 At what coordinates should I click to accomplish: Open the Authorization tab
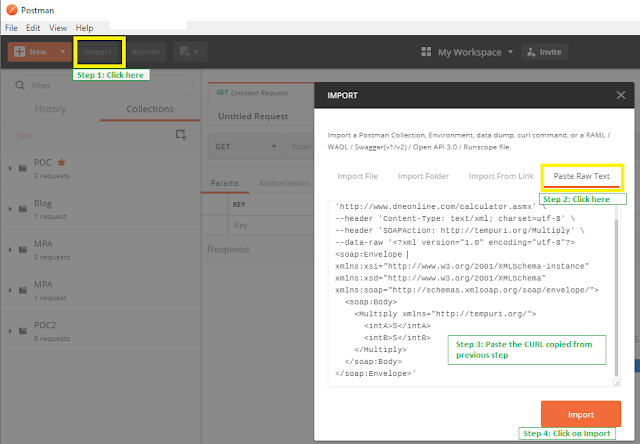tap(284, 183)
